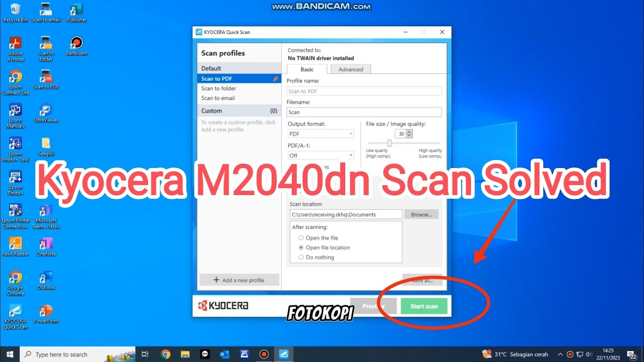Select Do nothing radio option
The width and height of the screenshot is (644, 362).
click(301, 257)
